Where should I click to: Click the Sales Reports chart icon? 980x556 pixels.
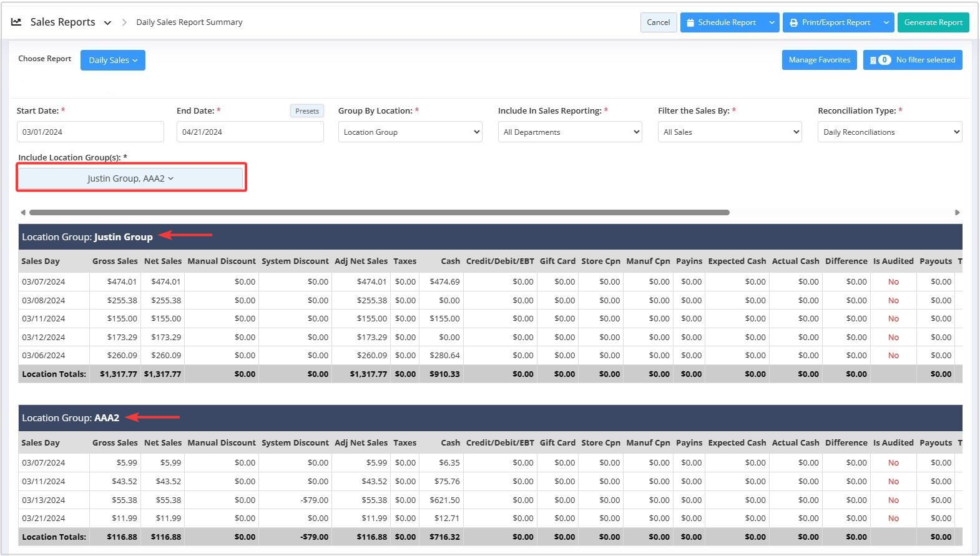click(x=16, y=22)
